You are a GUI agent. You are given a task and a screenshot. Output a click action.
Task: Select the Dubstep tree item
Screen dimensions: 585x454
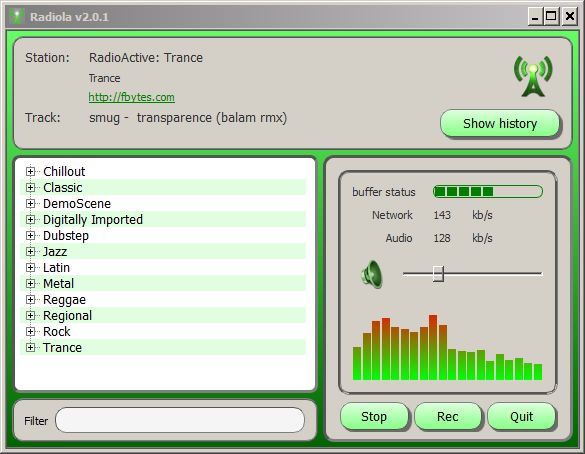click(x=66, y=236)
